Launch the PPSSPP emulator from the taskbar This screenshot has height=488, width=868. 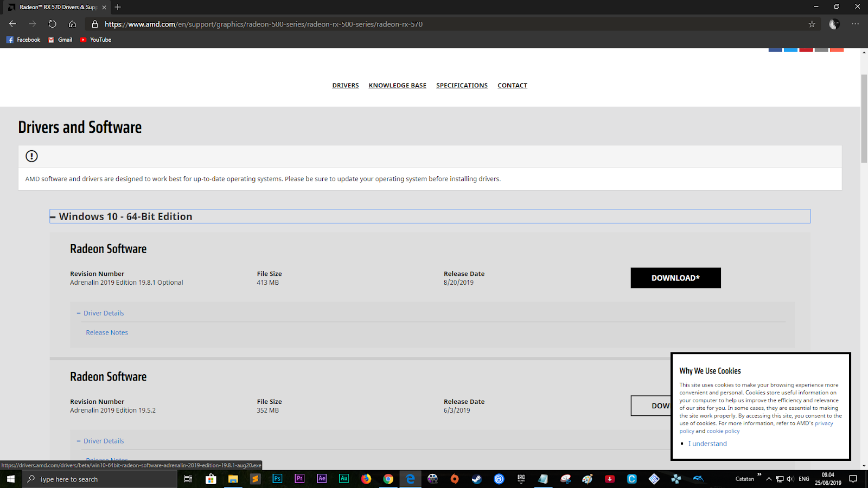(676, 479)
